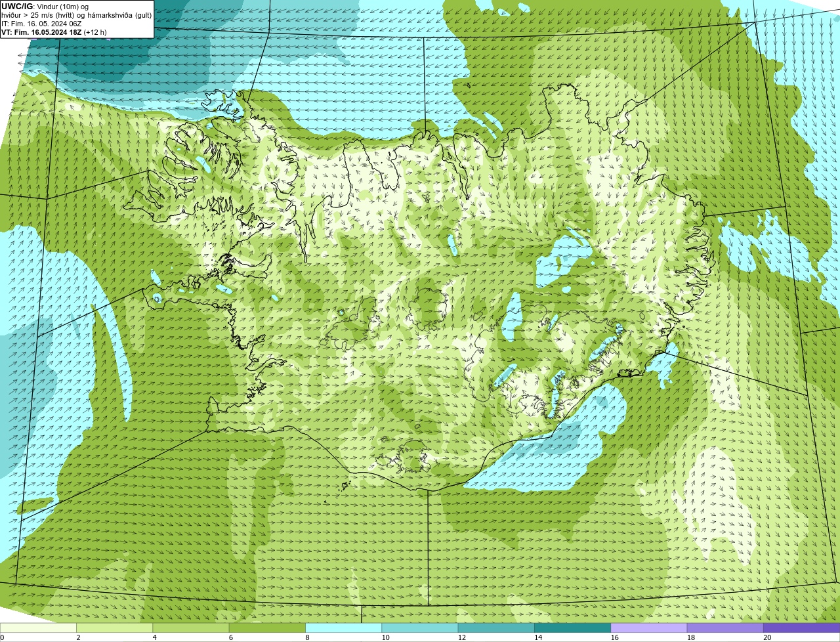Click the legend scale label '10'

tap(385, 637)
